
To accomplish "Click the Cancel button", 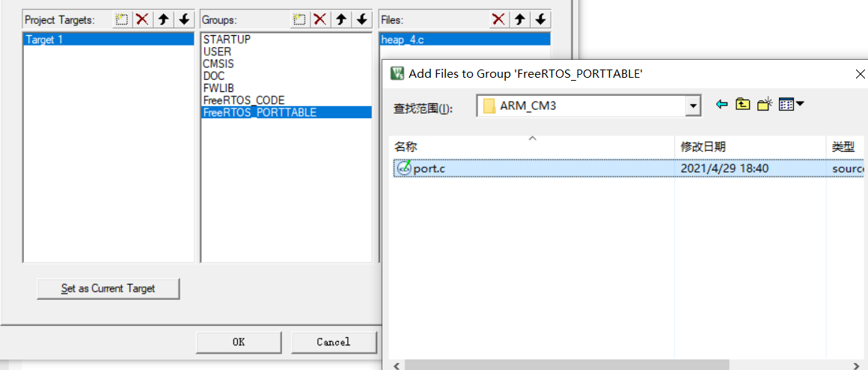I will tap(334, 342).
